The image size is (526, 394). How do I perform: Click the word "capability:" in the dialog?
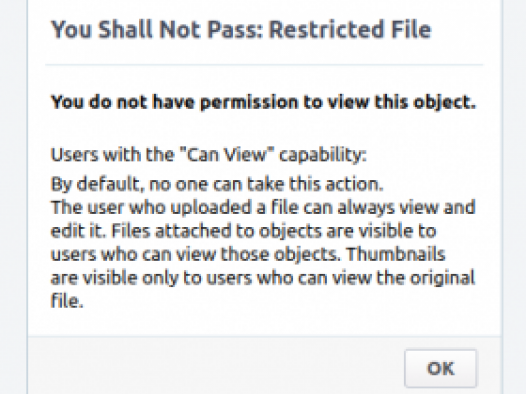(323, 155)
